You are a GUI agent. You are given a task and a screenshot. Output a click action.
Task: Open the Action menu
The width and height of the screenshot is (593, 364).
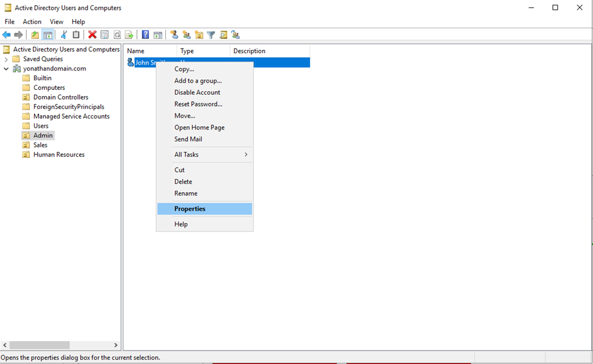tap(32, 21)
